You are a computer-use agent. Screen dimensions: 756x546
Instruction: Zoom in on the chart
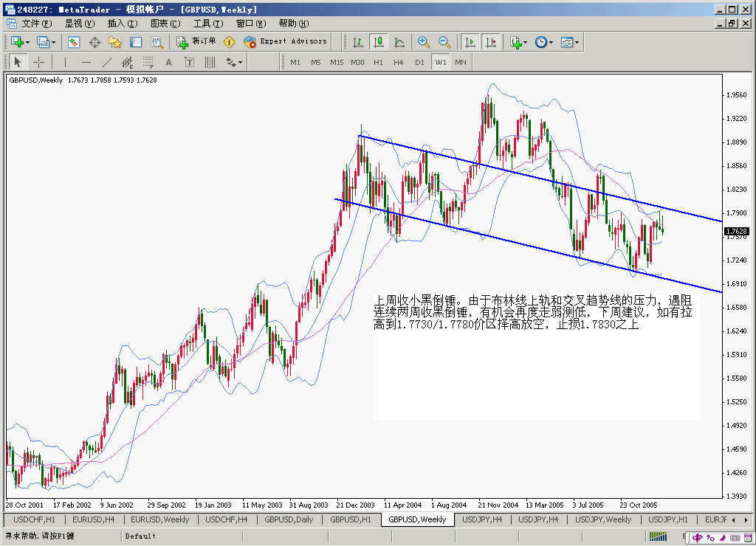423,42
